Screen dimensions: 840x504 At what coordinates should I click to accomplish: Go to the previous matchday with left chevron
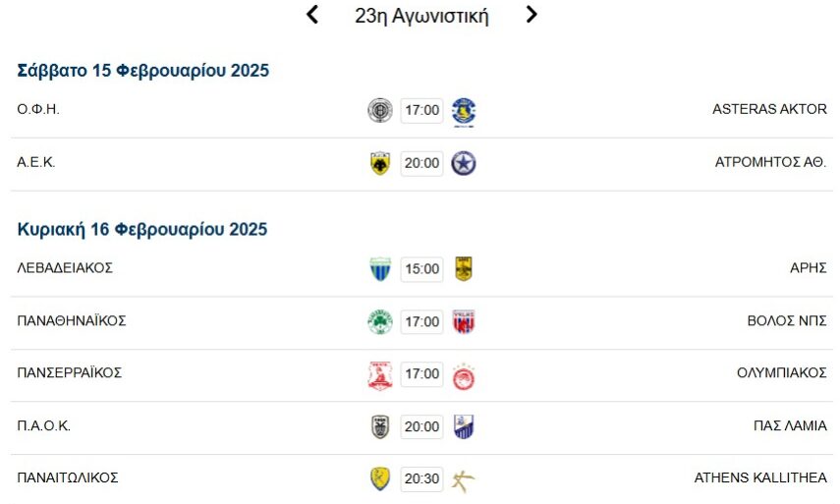(312, 15)
